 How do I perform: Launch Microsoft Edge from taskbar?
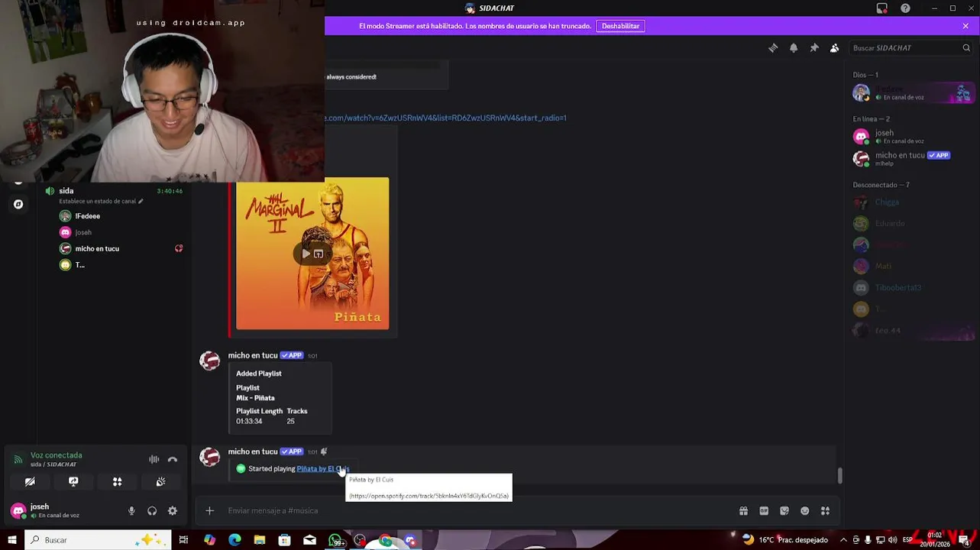click(x=234, y=540)
